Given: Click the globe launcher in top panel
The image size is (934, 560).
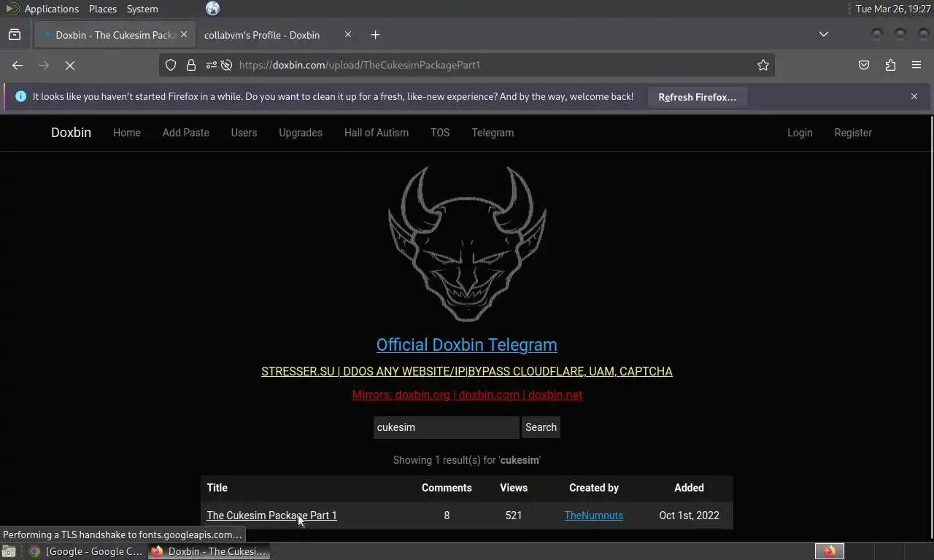Looking at the screenshot, I should [x=212, y=9].
